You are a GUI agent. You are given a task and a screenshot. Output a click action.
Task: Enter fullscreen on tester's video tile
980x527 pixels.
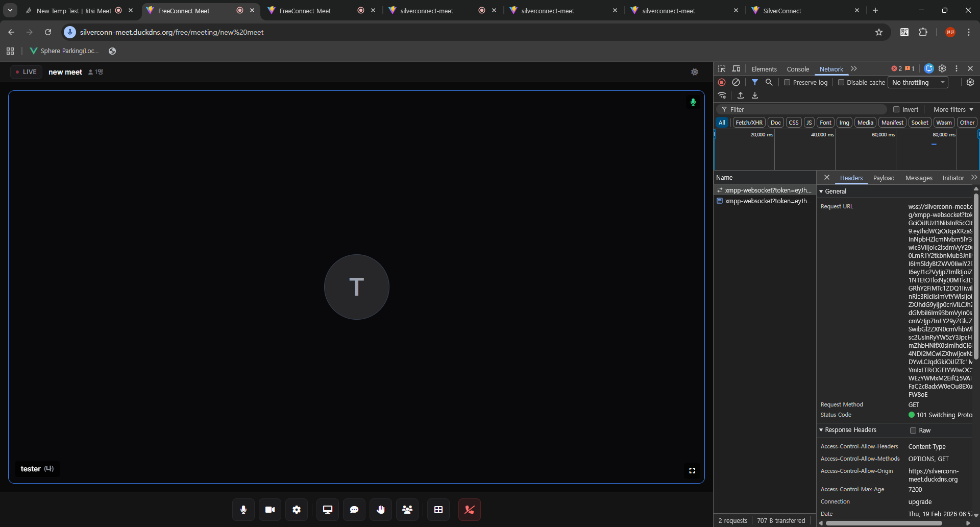click(692, 471)
